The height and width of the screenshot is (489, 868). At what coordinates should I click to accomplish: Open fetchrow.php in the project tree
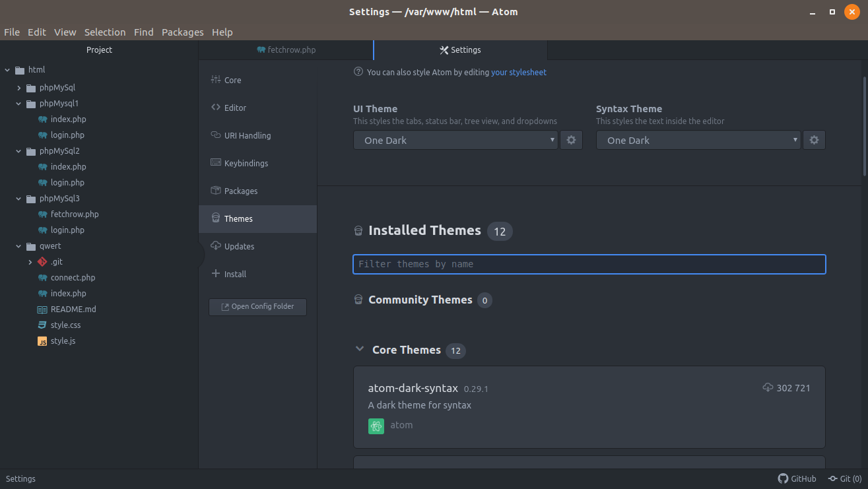[75, 214]
